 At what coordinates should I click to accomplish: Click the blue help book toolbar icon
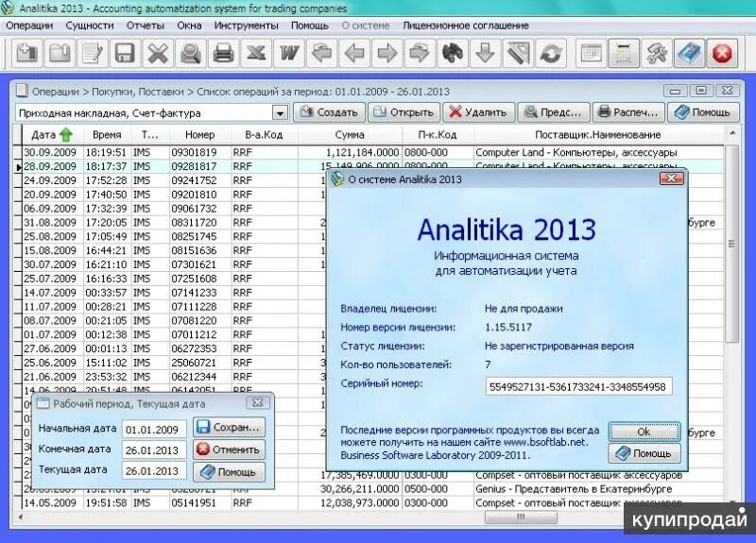[690, 53]
